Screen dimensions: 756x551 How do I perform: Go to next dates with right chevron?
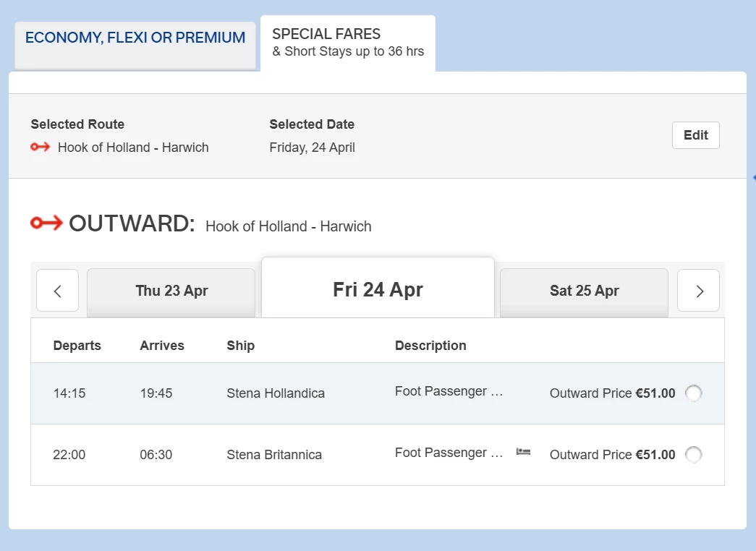point(698,291)
